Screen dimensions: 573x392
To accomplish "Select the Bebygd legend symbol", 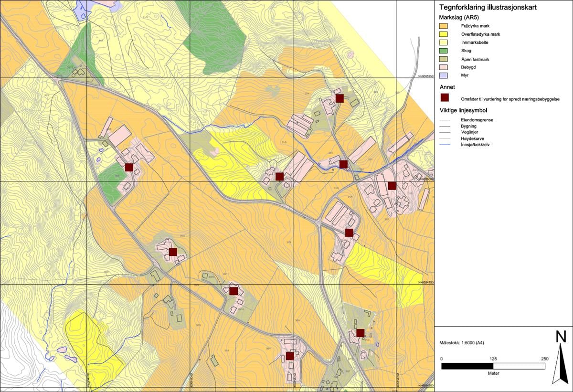I will (444, 67).
